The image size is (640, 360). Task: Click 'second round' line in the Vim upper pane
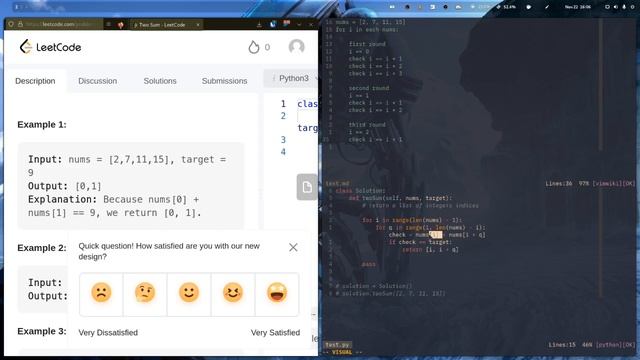tap(369, 88)
